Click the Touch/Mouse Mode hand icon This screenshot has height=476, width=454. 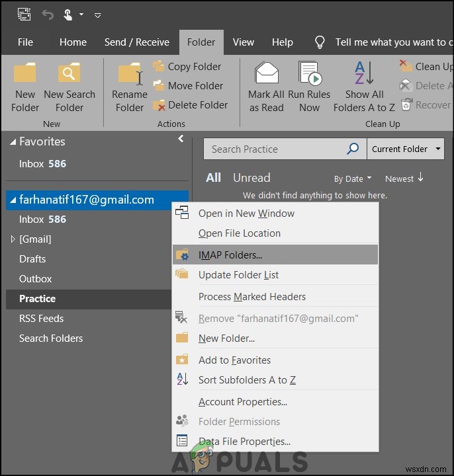(68, 15)
